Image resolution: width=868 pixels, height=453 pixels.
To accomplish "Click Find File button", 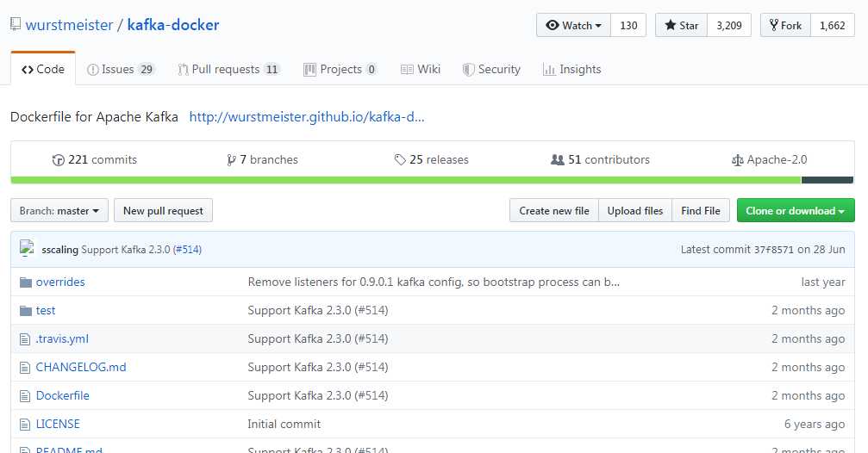I will 701,211.
